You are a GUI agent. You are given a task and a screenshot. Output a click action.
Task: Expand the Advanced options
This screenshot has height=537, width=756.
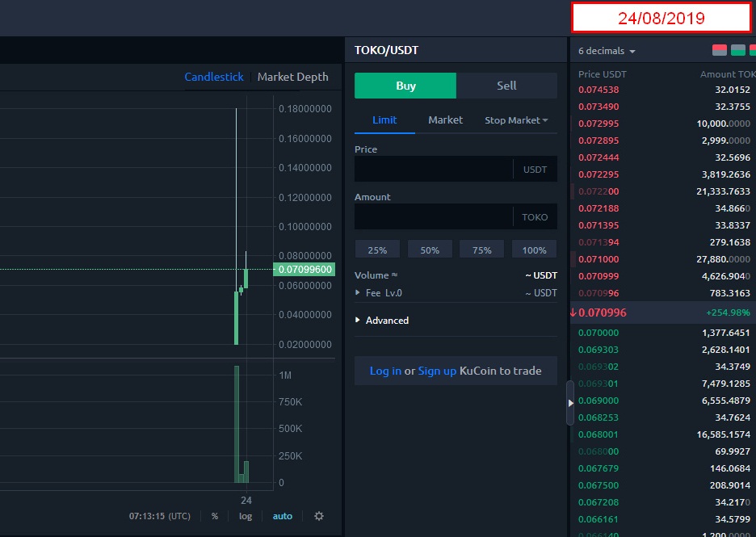[382, 320]
